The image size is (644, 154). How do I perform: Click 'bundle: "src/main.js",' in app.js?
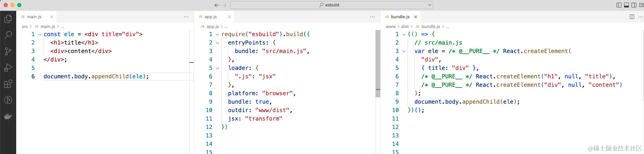272,51
